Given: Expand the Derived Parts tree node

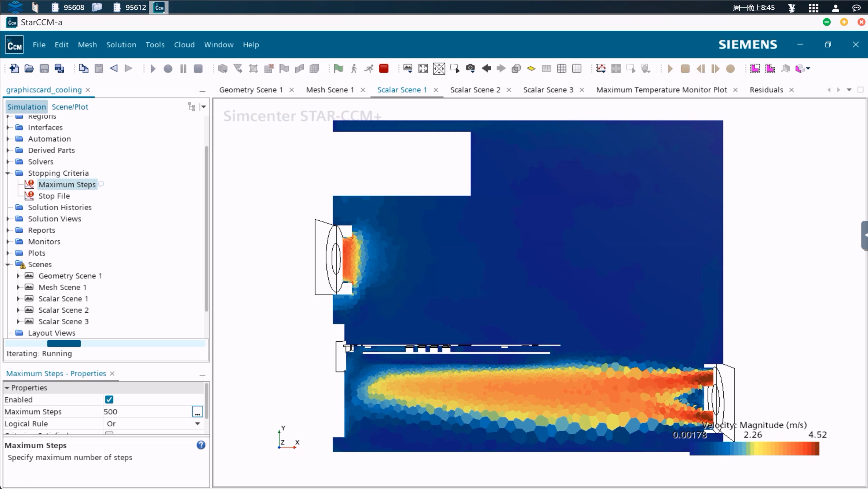Looking at the screenshot, I should [8, 150].
